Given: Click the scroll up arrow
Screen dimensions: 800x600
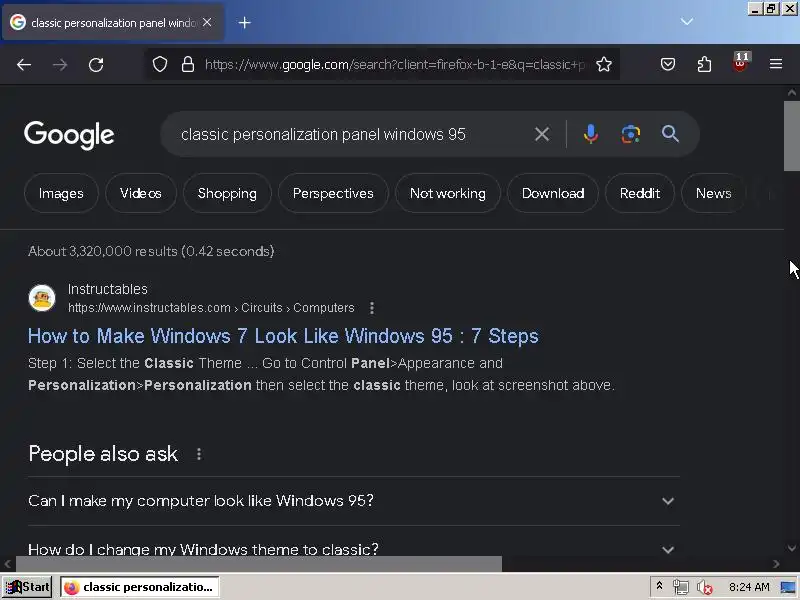Looking at the screenshot, I should 792,92.
